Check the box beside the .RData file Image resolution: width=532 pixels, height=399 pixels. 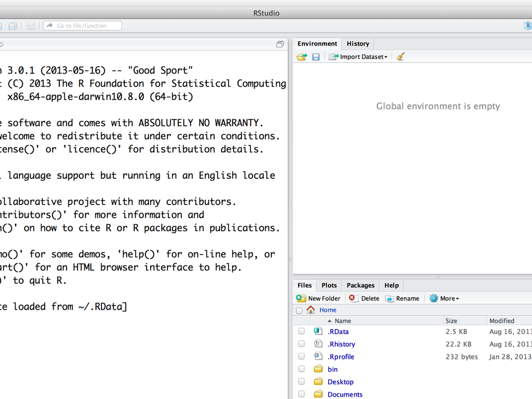(x=301, y=331)
